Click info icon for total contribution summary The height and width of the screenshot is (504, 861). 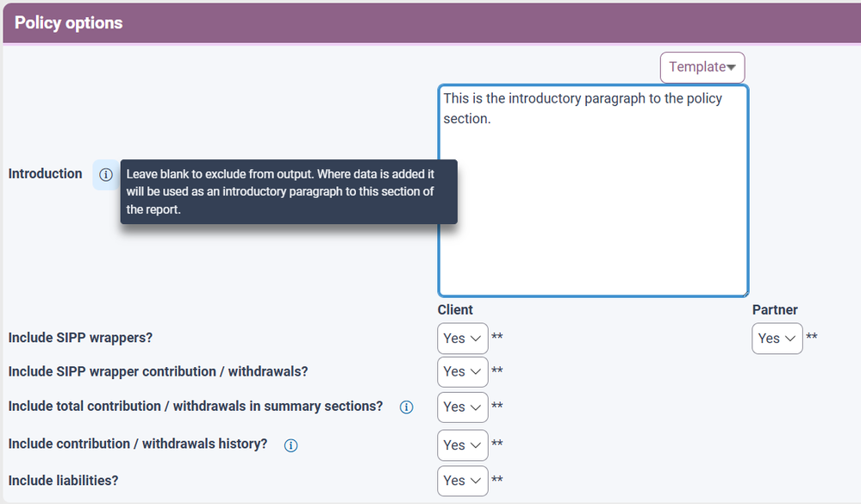coord(407,408)
